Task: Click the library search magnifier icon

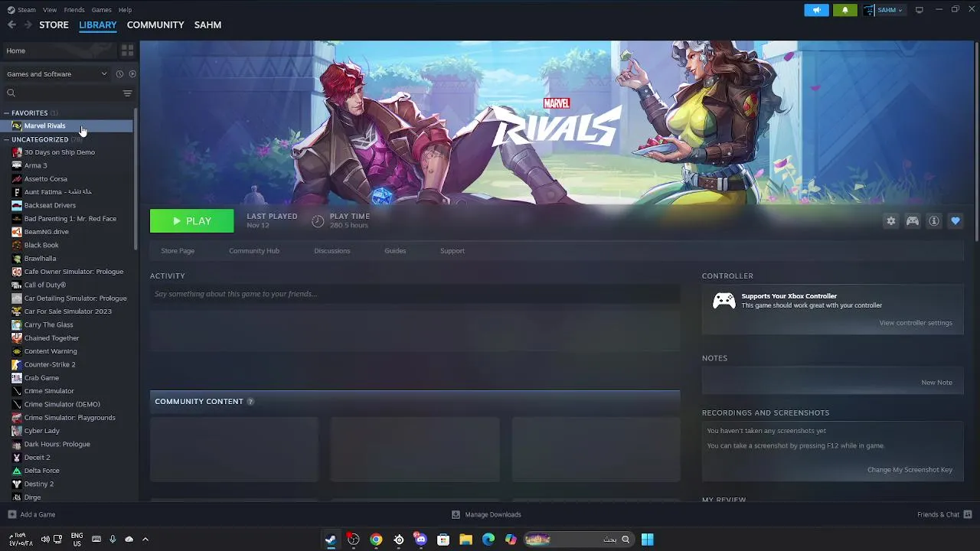Action: (11, 93)
